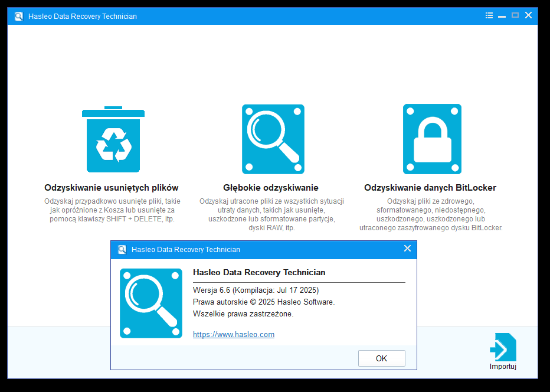Screen dimensions: 550x392
Task: Click bold 'Hasleo Data Recovery Technician' dialog heading
Action: pyautogui.click(x=259, y=272)
